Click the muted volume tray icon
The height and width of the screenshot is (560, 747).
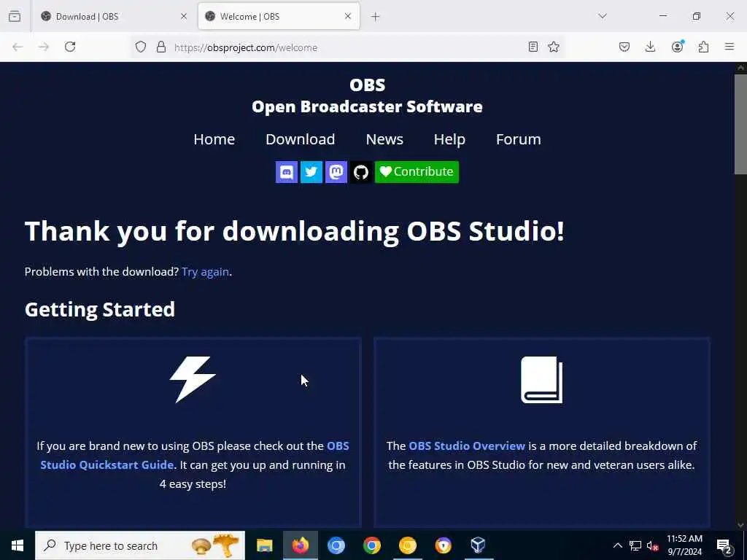click(653, 545)
